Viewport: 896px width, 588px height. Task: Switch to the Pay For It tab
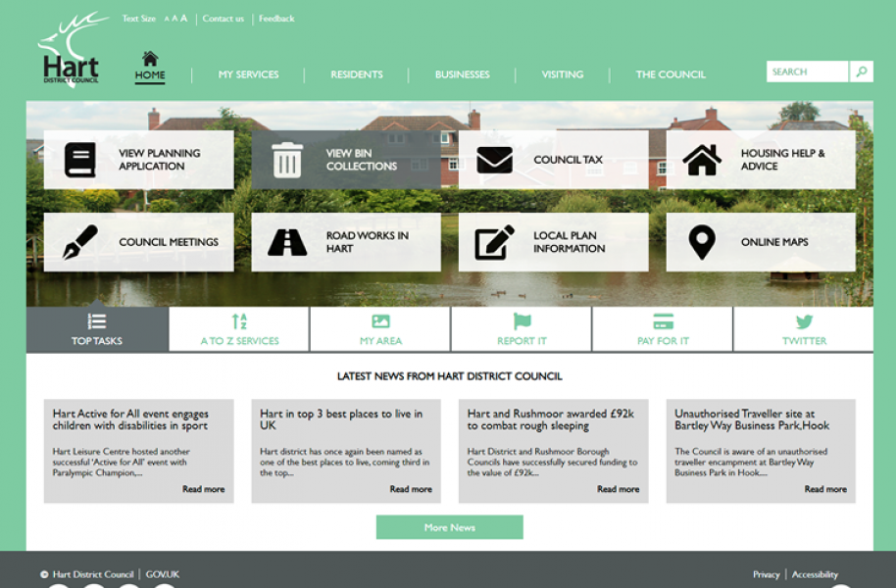(663, 328)
